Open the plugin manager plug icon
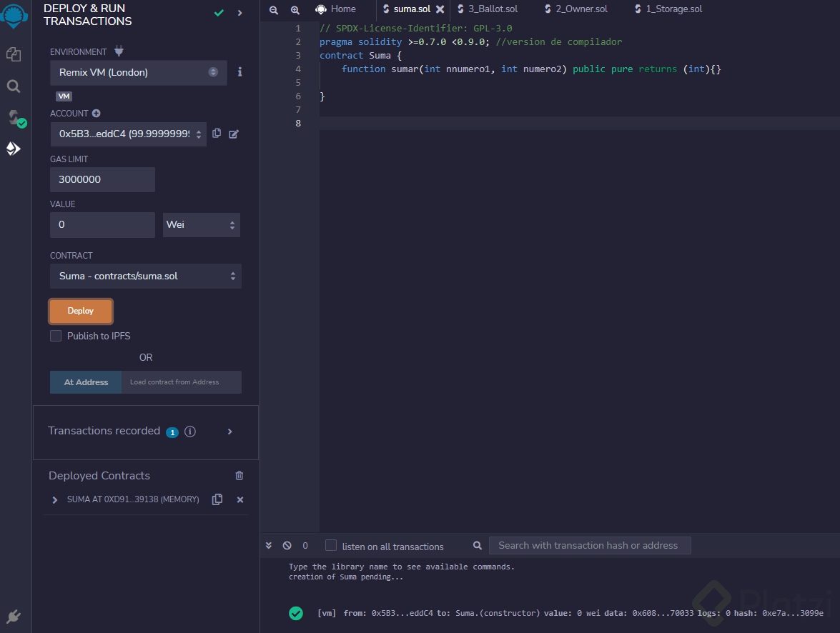Screen dimensions: 840x633 pyautogui.click(x=14, y=617)
